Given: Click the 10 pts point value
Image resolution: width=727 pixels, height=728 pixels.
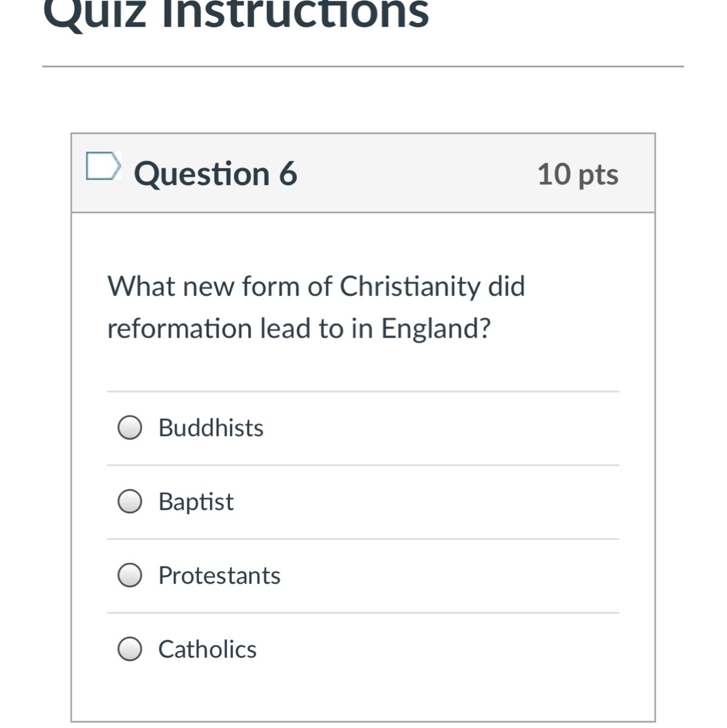Looking at the screenshot, I should click(577, 175).
